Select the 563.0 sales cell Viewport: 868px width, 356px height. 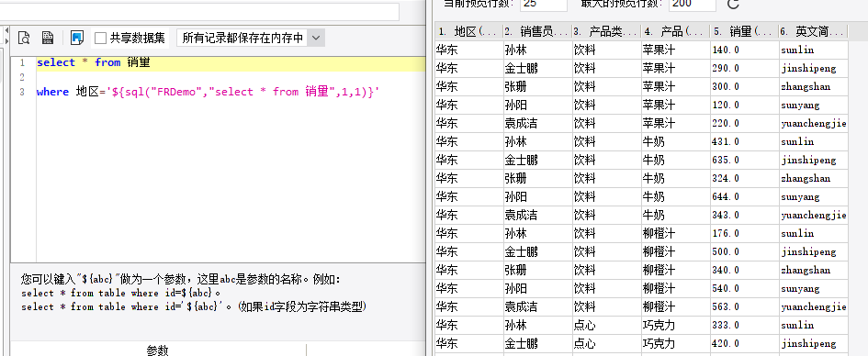click(744, 306)
